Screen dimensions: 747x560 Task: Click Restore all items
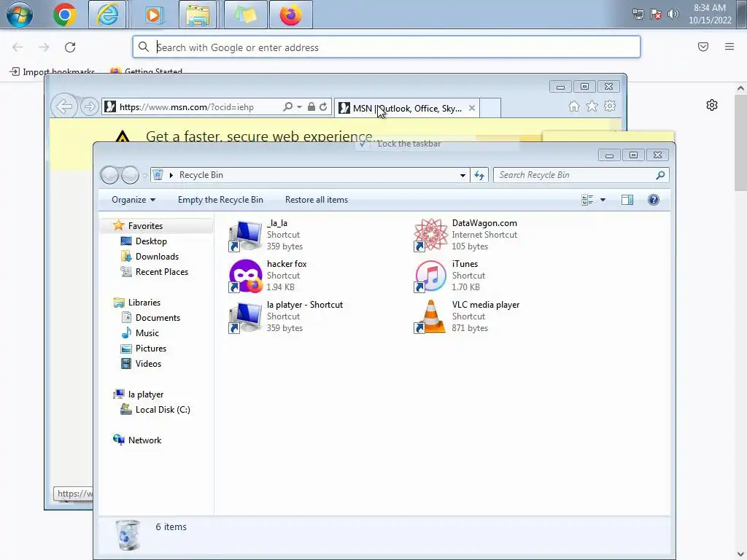(x=317, y=200)
